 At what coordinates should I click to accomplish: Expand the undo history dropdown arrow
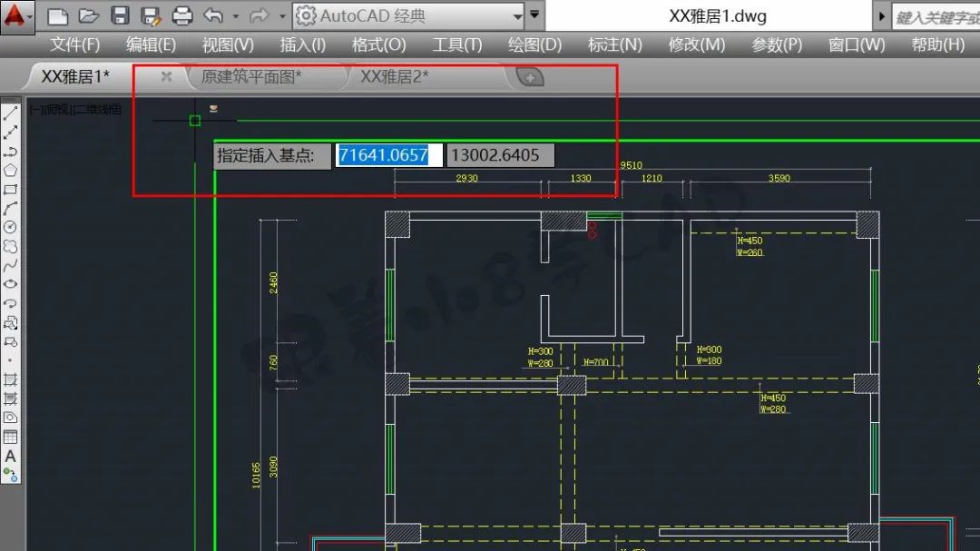coord(236,16)
